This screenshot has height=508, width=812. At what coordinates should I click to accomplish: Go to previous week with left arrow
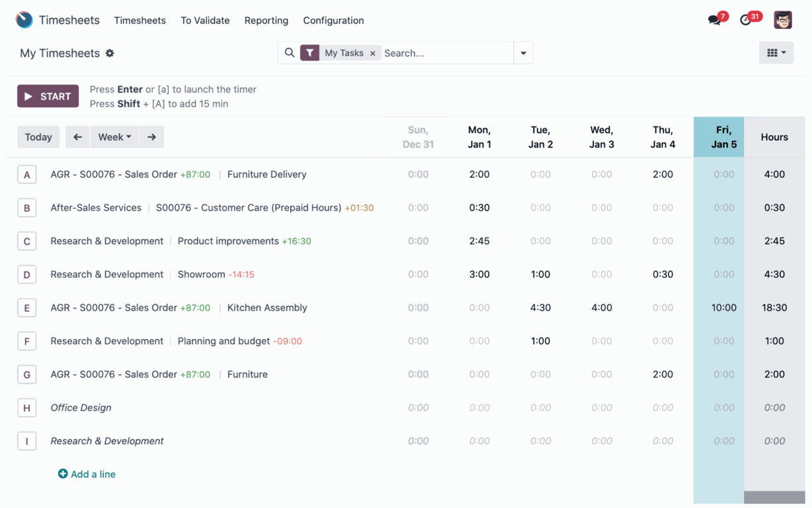(x=77, y=137)
